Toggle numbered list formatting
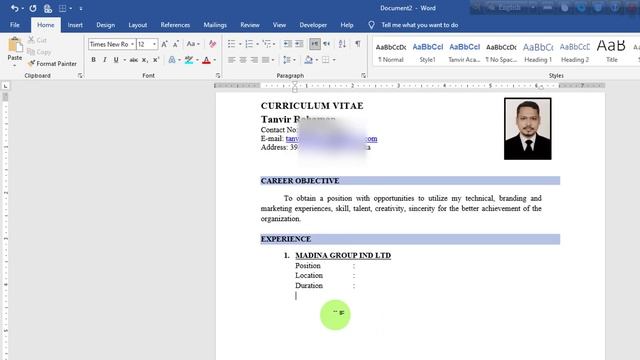 click(249, 44)
